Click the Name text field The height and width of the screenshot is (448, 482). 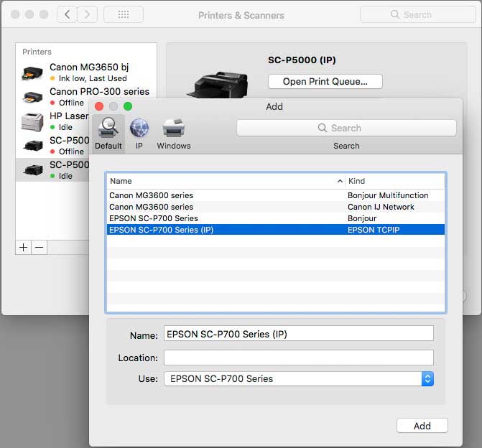pyautogui.click(x=299, y=334)
